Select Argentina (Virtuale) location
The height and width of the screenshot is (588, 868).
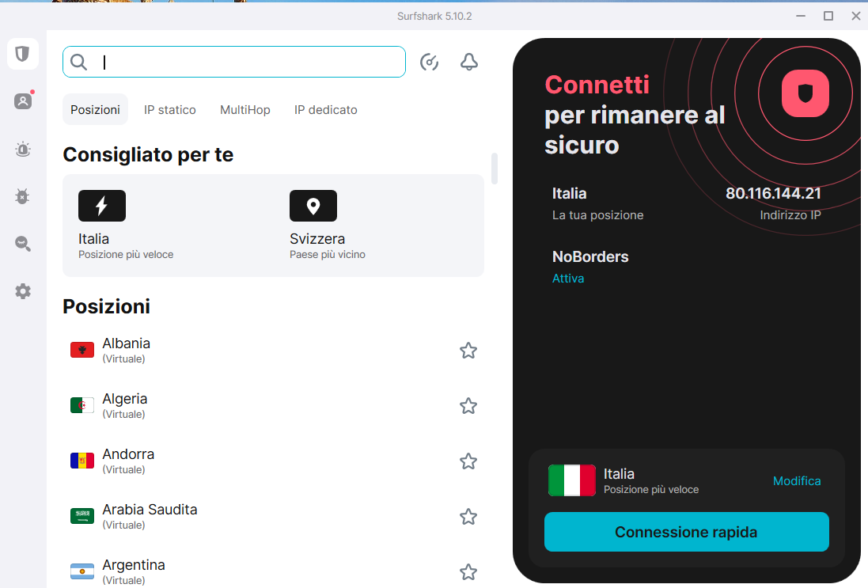point(274,572)
